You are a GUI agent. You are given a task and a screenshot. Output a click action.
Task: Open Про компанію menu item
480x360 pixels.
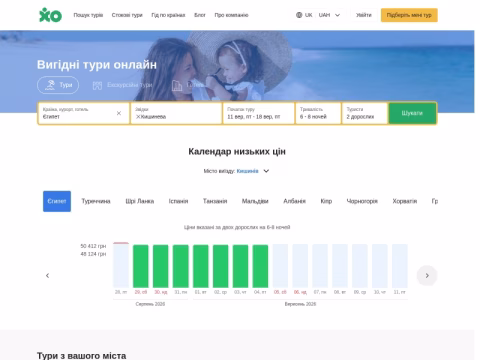click(231, 15)
